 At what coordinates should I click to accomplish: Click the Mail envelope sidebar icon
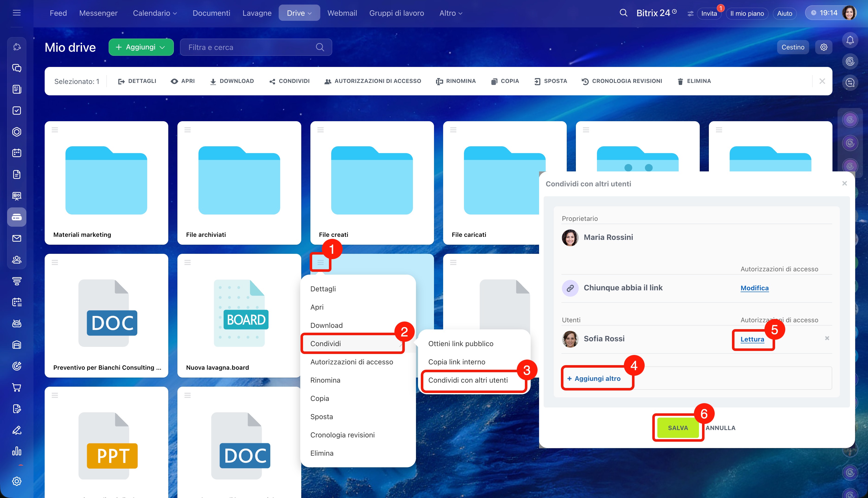16,238
